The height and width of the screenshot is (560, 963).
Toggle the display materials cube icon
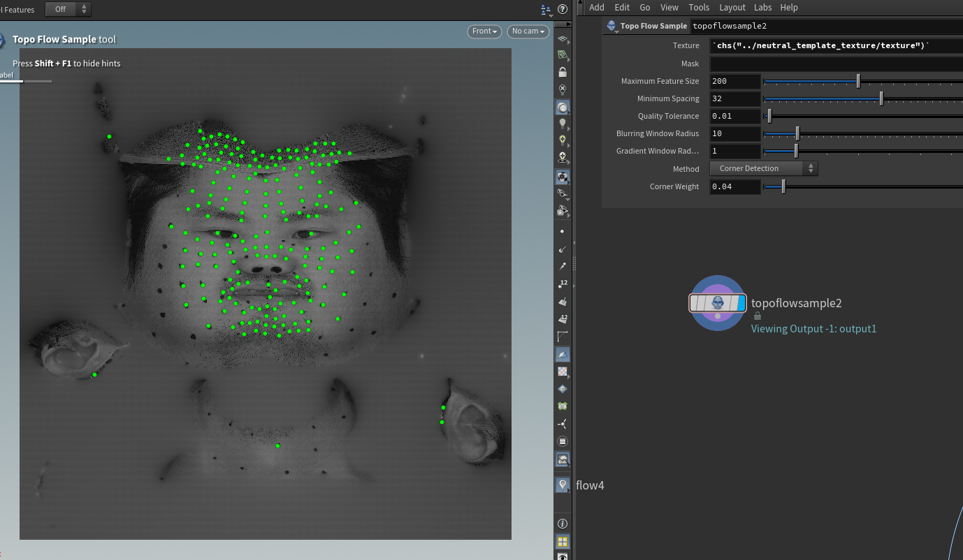(563, 177)
